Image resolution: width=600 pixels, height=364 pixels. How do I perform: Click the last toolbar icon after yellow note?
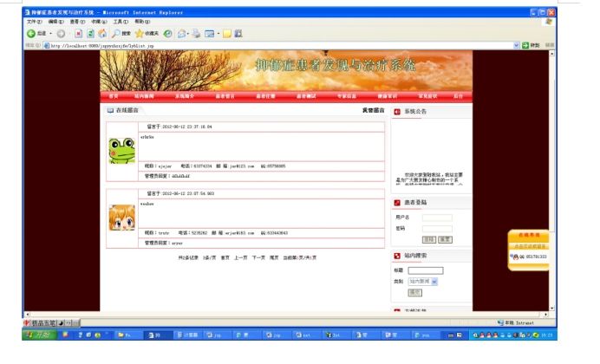pyautogui.click(x=238, y=34)
